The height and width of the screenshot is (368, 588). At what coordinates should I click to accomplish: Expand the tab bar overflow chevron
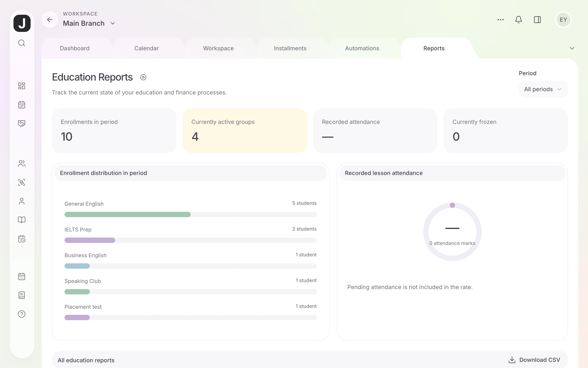click(x=572, y=48)
